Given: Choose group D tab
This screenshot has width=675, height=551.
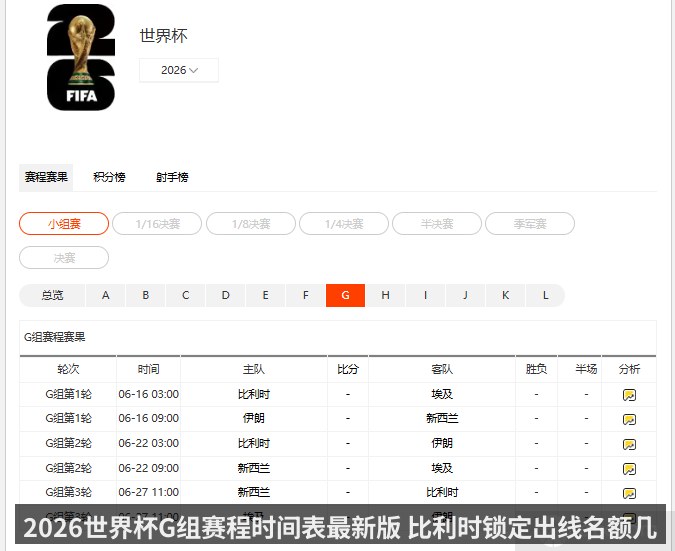Looking at the screenshot, I should pos(226,295).
